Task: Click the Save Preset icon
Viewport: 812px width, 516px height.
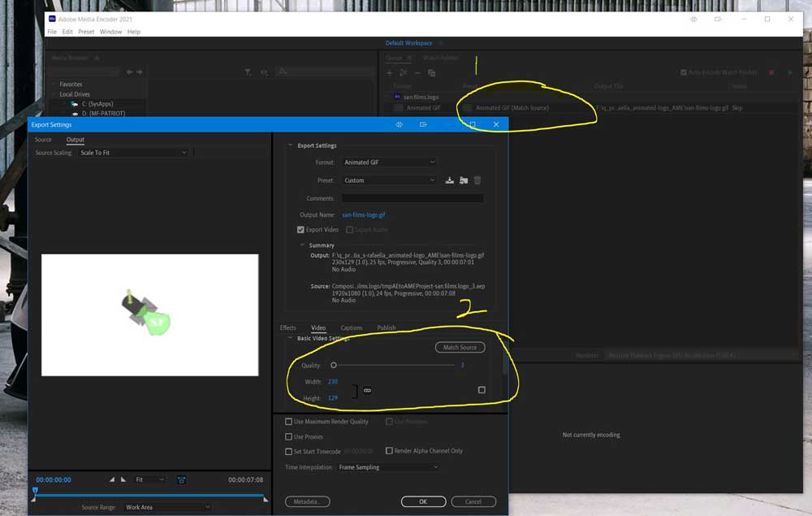Action: click(450, 180)
